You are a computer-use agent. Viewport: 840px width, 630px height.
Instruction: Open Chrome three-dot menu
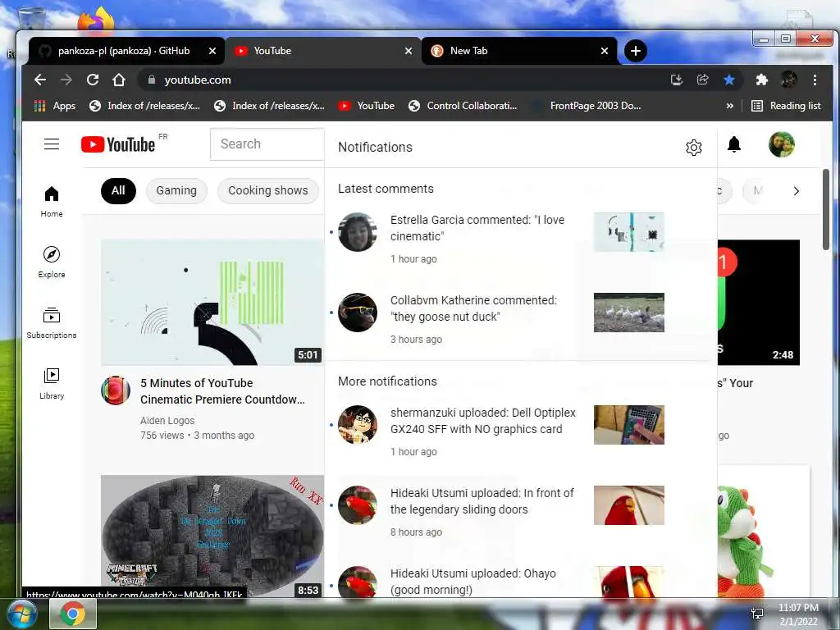(815, 80)
